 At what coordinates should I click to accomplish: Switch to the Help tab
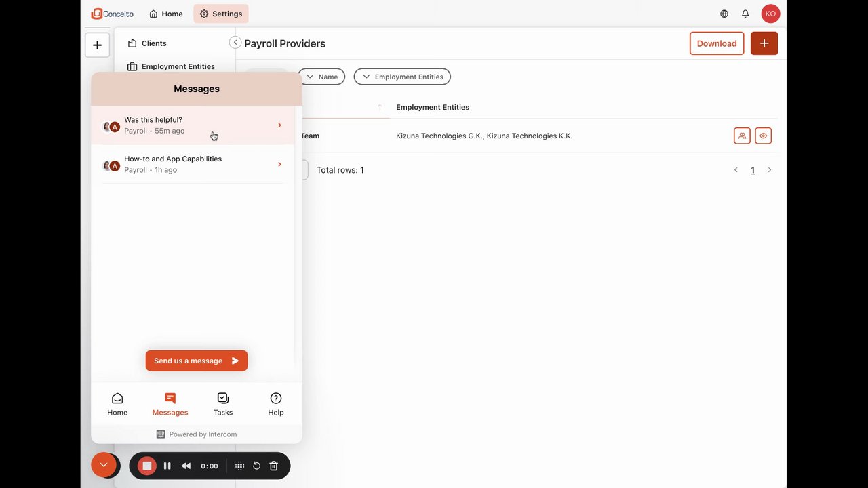point(276,404)
